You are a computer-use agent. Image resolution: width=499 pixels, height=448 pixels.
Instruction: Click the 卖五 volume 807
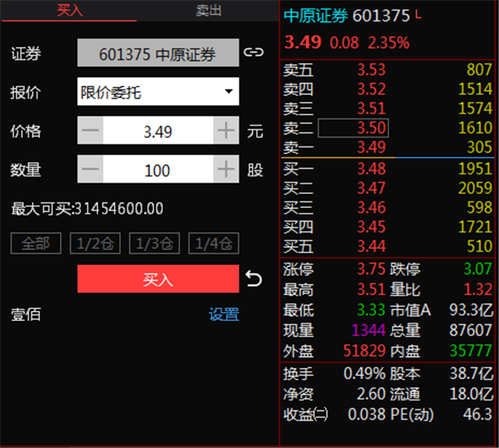tap(480, 69)
